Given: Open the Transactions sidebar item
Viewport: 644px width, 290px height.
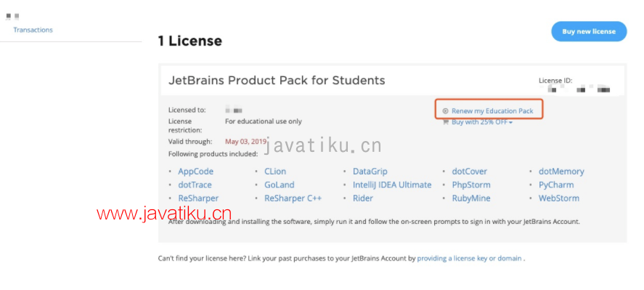Looking at the screenshot, I should click(33, 30).
